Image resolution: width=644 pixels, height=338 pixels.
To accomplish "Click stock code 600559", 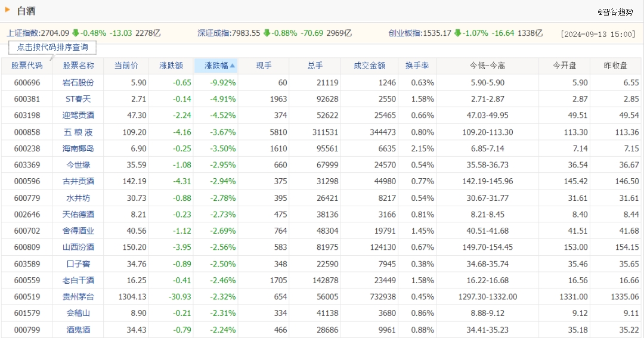I will [27, 281].
